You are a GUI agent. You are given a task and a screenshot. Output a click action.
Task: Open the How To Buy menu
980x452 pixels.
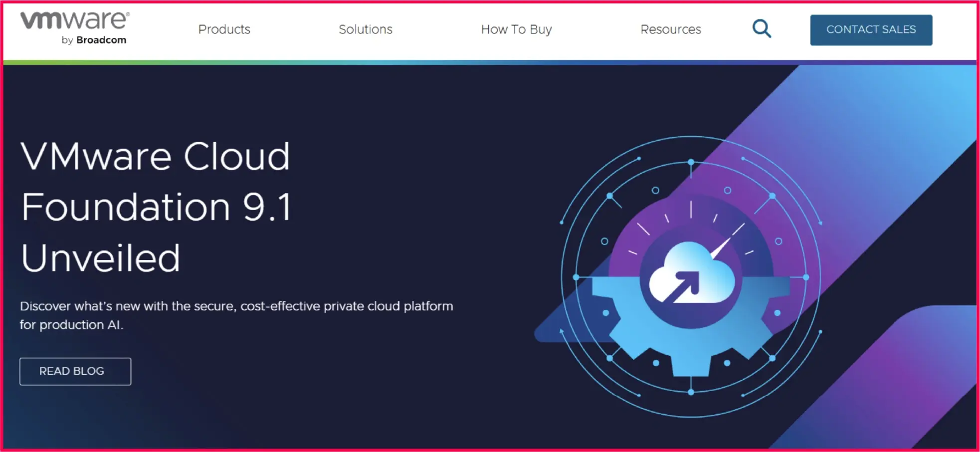(x=516, y=29)
